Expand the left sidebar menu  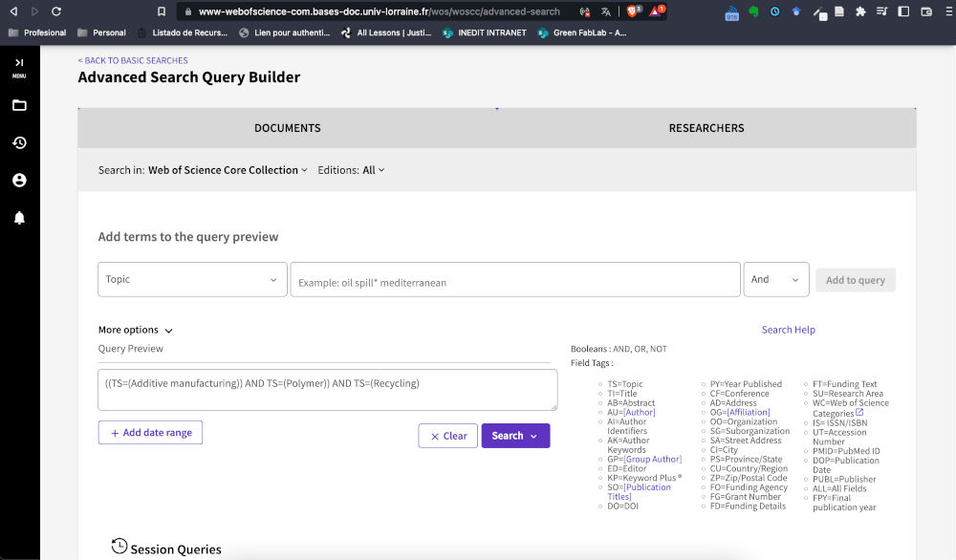[x=19, y=66]
